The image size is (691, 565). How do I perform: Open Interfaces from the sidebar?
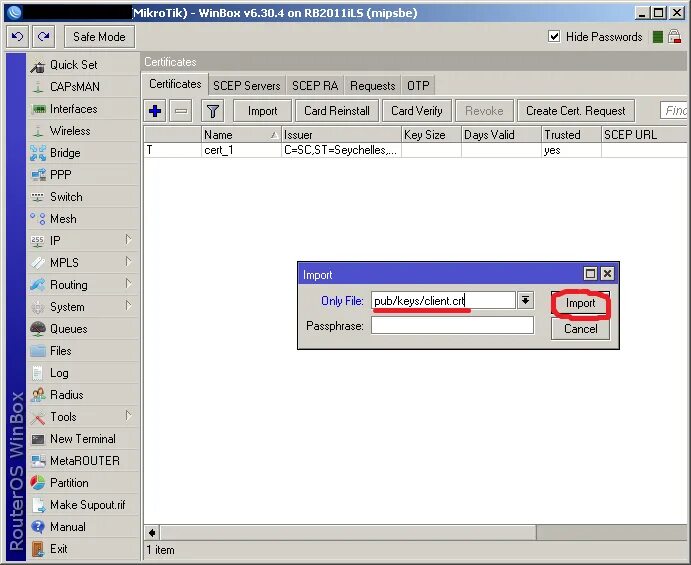(74, 109)
